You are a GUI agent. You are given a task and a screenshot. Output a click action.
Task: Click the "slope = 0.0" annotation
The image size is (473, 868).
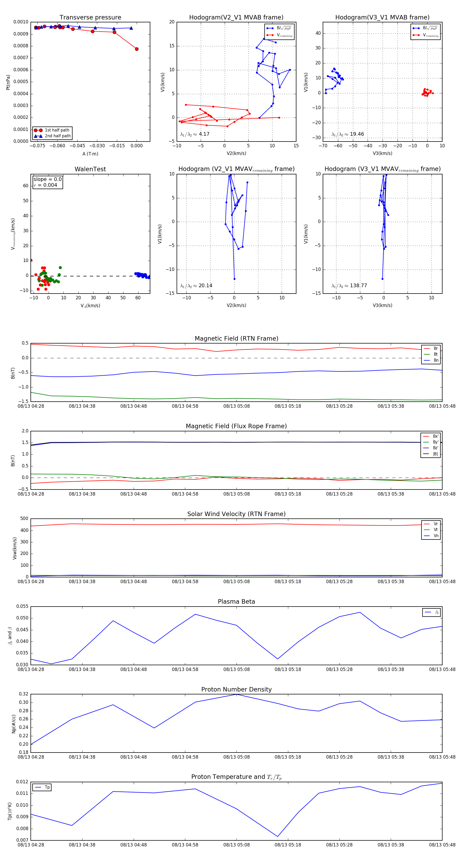48,180
